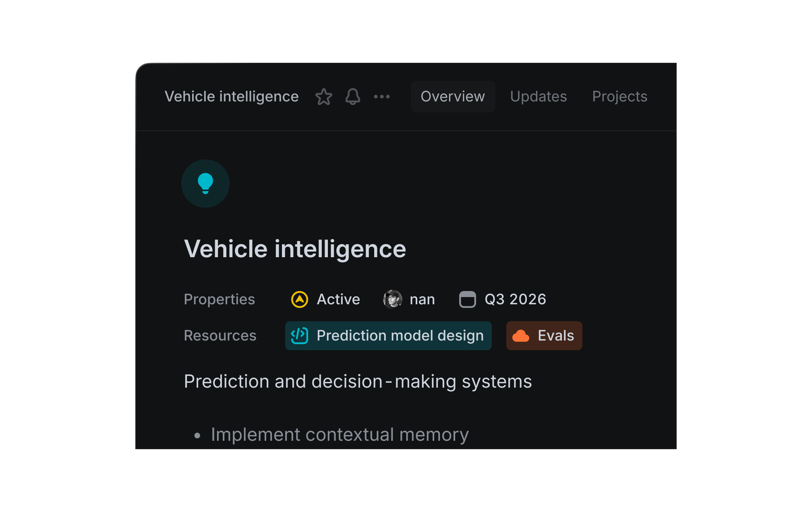Click the Prediction and decision-making systems description
Viewport: 812px width, 512px height.
358,382
